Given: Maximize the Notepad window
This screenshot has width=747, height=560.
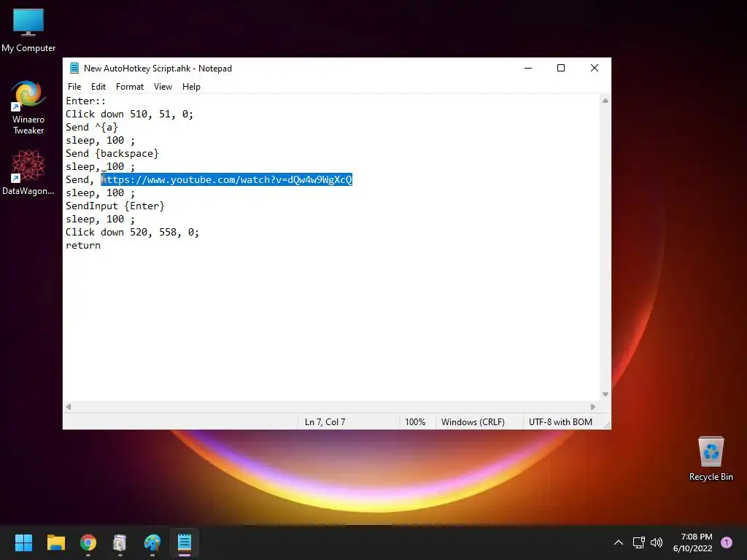Looking at the screenshot, I should click(x=561, y=68).
